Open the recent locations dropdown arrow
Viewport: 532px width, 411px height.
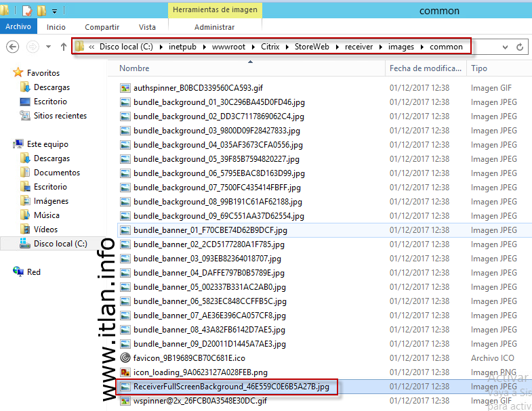(x=48, y=47)
